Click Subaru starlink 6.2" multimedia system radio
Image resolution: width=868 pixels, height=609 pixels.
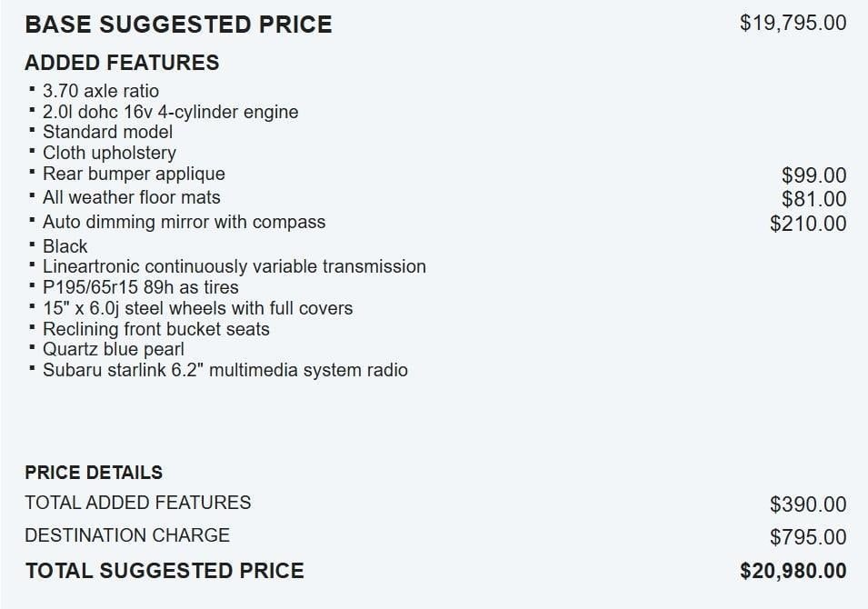point(224,370)
